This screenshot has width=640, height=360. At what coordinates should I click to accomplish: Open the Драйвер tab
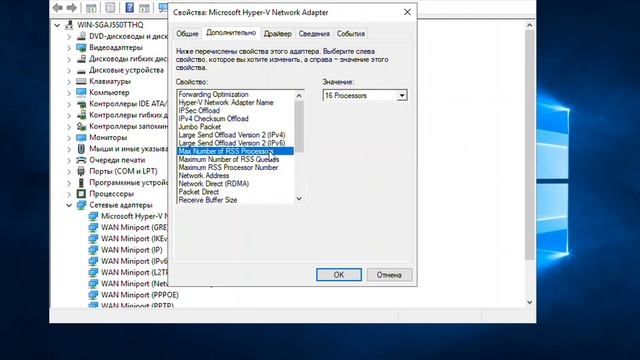[278, 33]
